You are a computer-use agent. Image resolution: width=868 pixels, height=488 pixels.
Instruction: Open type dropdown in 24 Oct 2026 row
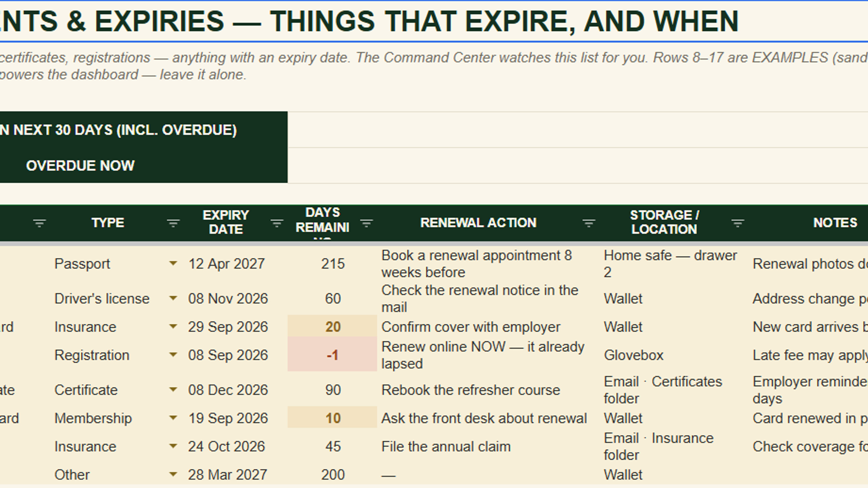pyautogui.click(x=173, y=446)
